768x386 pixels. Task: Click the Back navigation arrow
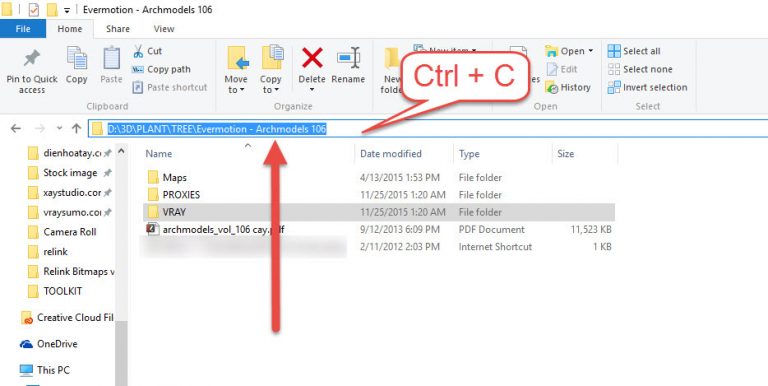click(16, 129)
